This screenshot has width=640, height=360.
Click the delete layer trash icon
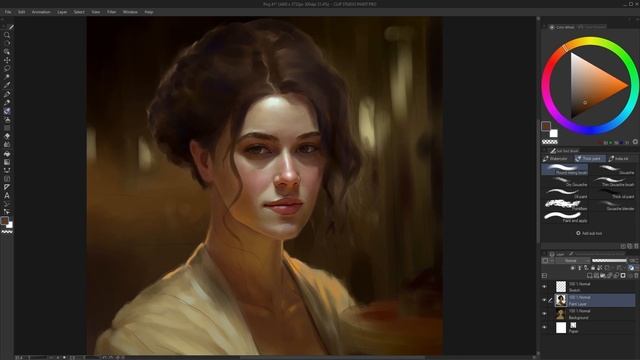pos(636,276)
